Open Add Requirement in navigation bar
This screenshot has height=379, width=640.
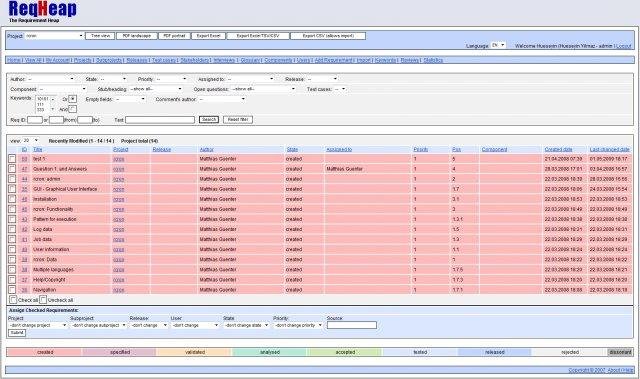click(333, 60)
